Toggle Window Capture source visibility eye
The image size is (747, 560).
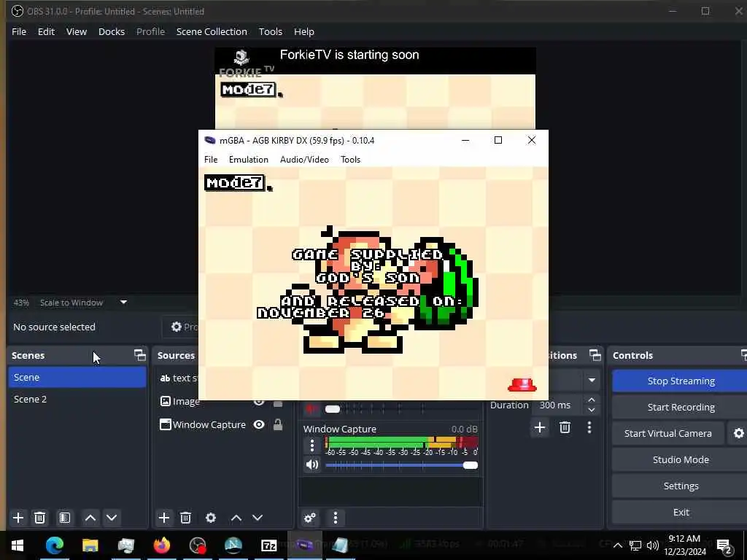click(x=259, y=424)
